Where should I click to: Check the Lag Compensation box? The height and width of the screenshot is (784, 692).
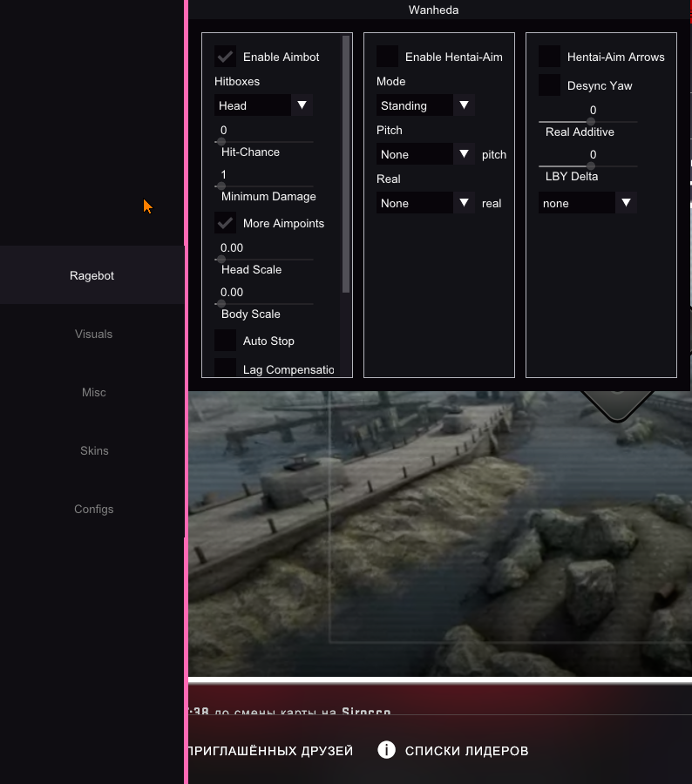[226, 368]
